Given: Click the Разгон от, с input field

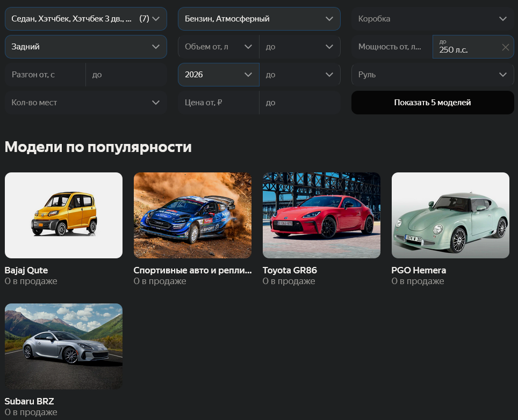Looking at the screenshot, I should (45, 75).
